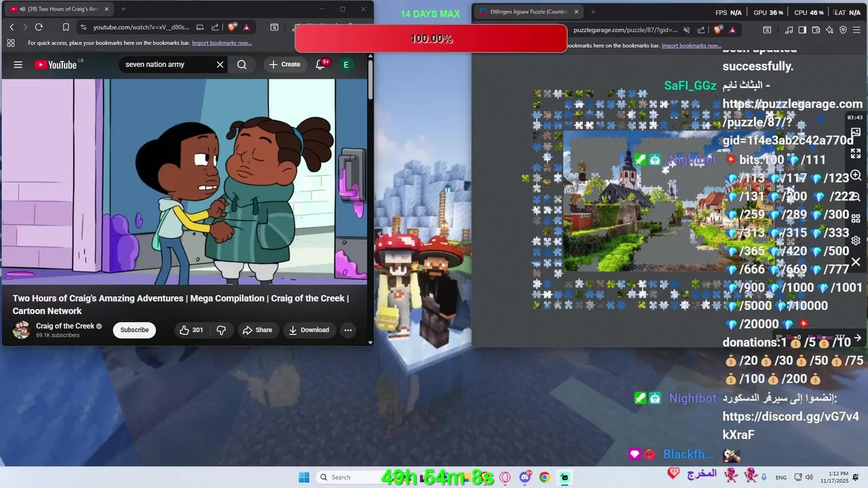Click the puzzlegarage.com address bar URL

[625, 30]
